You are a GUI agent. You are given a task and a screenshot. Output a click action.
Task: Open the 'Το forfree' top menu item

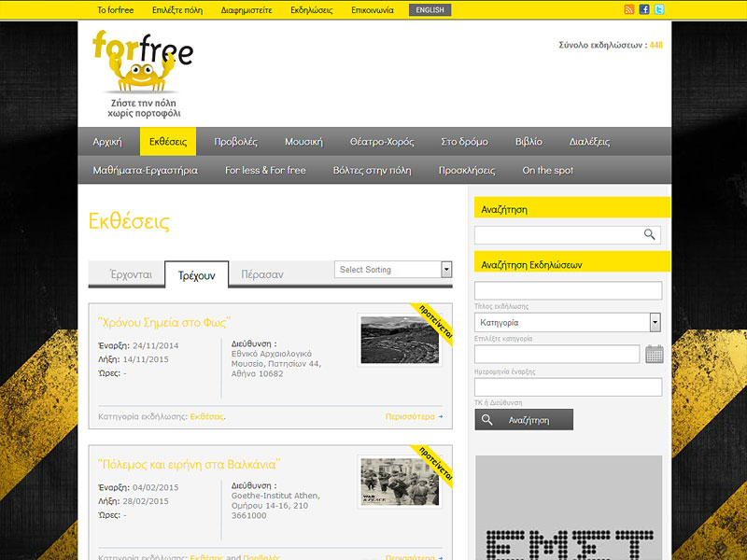115,10
